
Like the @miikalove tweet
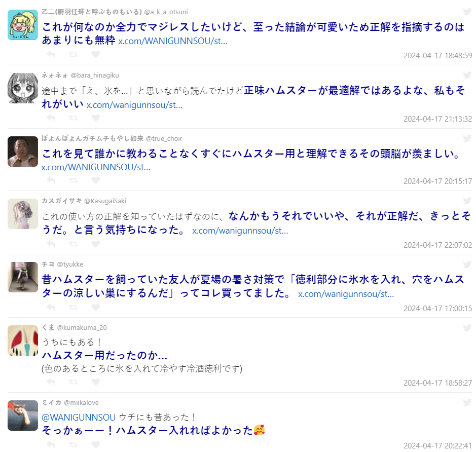pos(96,445)
